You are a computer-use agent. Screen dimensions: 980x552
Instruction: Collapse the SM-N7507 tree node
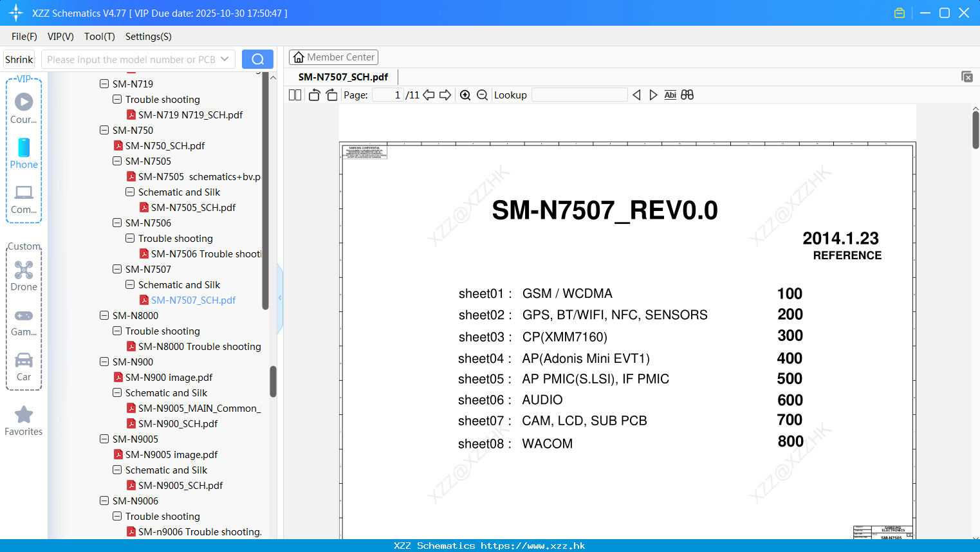point(117,269)
